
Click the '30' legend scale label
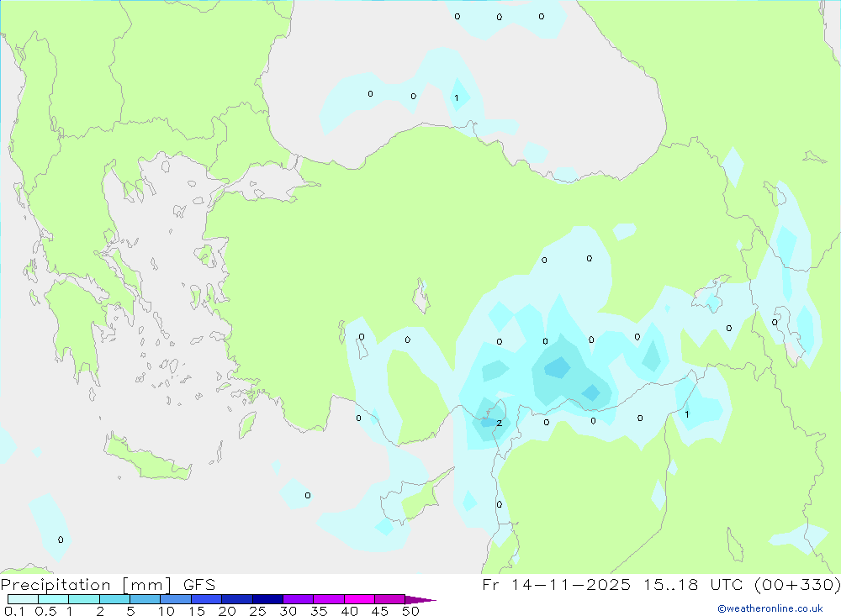[288, 611]
